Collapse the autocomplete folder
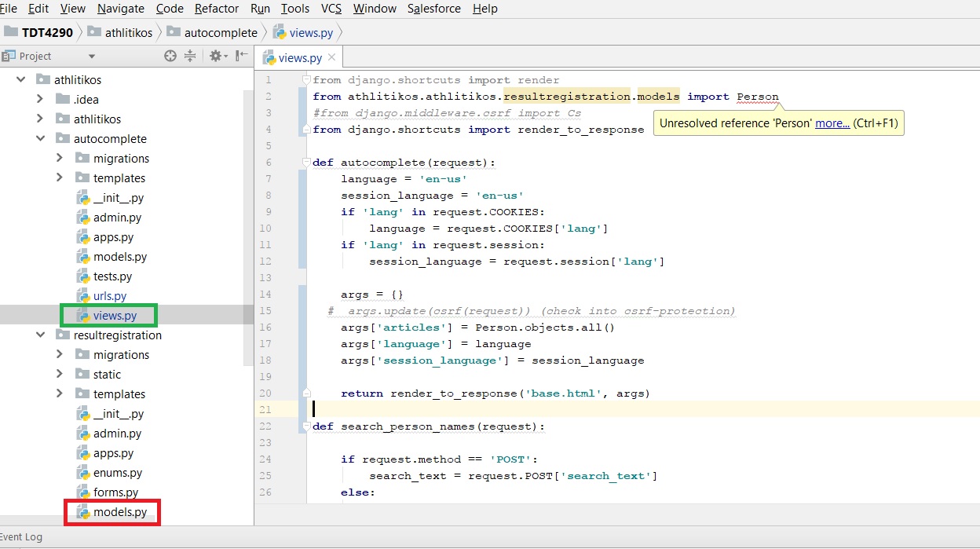Screen dimensions: 980x549 [x=40, y=138]
